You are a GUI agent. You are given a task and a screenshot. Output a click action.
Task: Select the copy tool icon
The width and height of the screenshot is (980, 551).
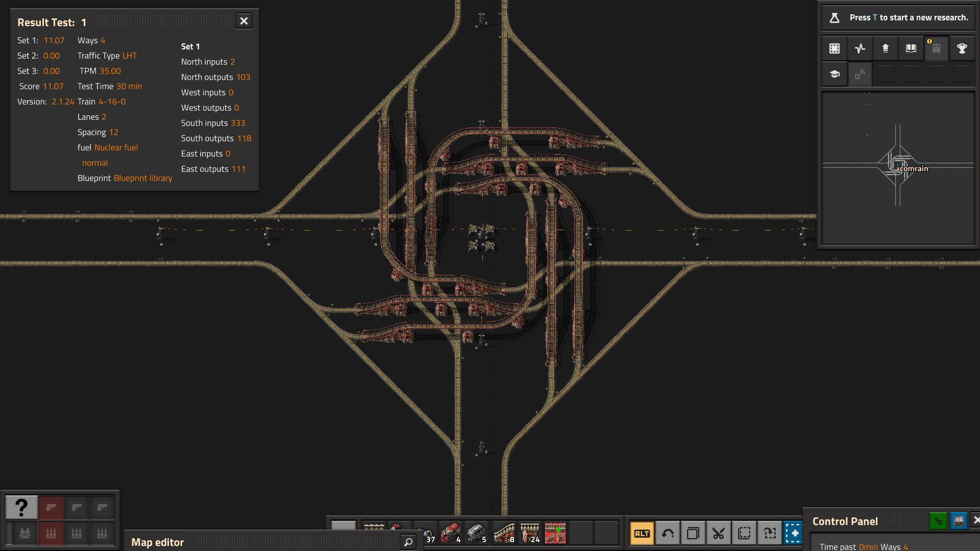click(693, 533)
